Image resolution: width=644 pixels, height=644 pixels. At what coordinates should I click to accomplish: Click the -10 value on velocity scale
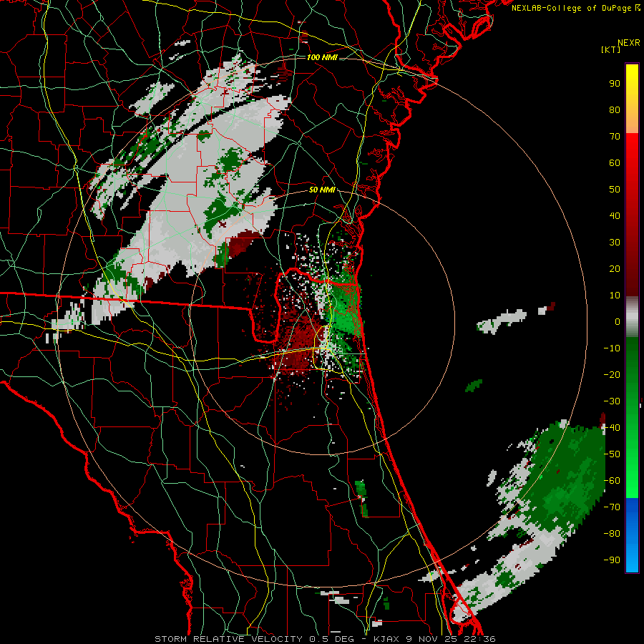pyautogui.click(x=612, y=348)
